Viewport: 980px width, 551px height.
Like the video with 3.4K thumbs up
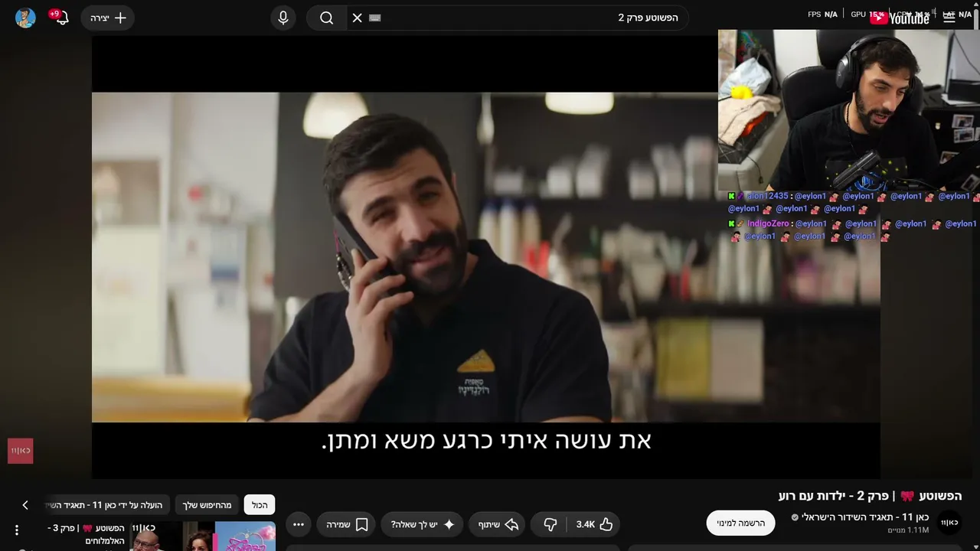[x=594, y=524]
